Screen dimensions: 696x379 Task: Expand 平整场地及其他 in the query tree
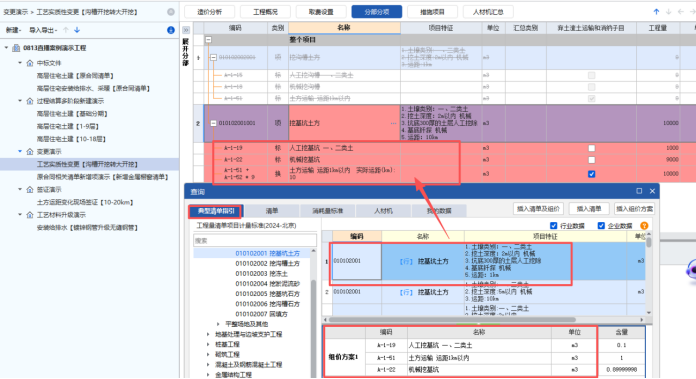pyautogui.click(x=218, y=324)
